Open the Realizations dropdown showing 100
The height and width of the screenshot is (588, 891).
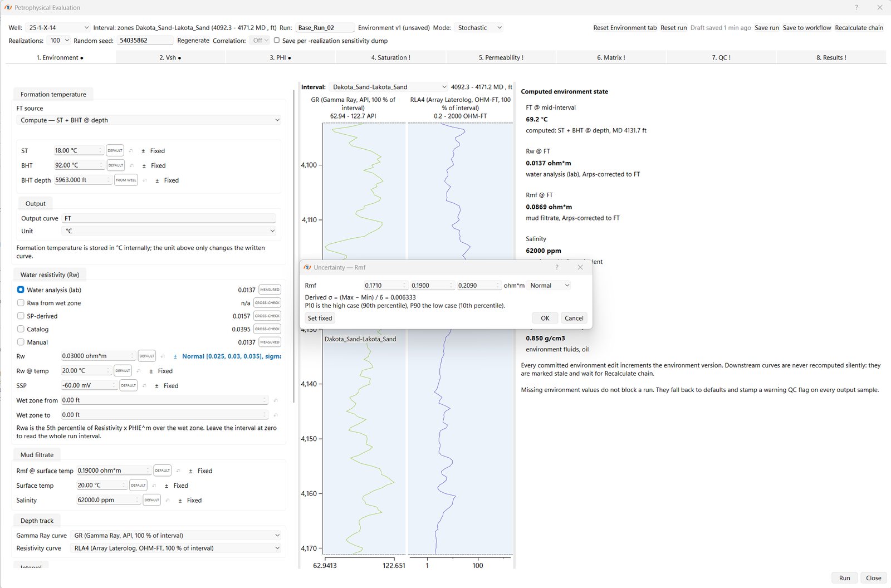coord(58,40)
